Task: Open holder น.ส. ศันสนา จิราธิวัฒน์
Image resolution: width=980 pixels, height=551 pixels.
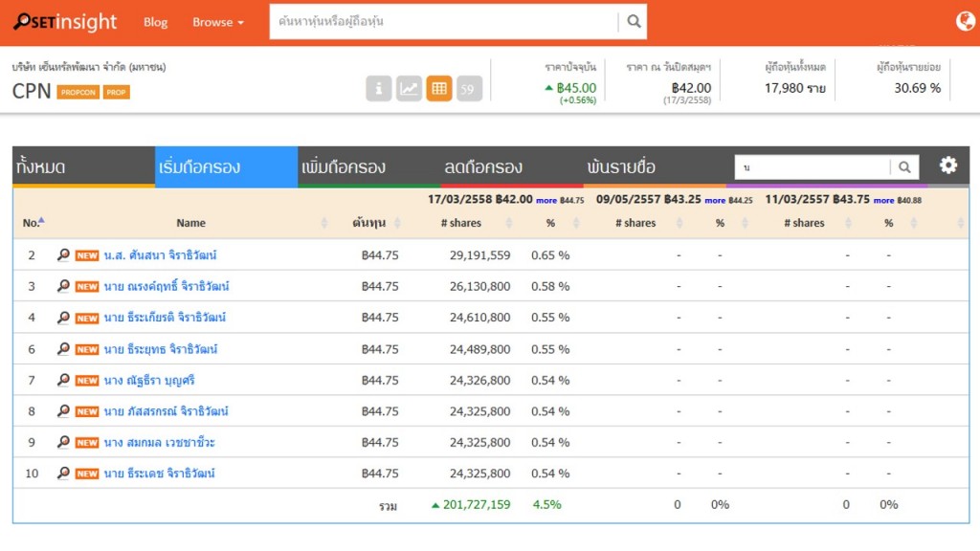Action: click(x=160, y=254)
